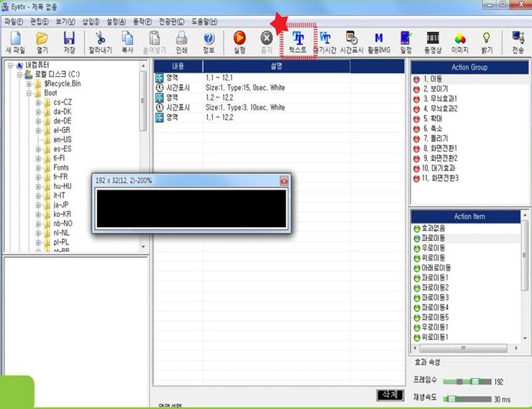Image resolution: width=532 pixels, height=409 pixels.
Task: Click the 삭제 (delete) button
Action: click(x=390, y=395)
